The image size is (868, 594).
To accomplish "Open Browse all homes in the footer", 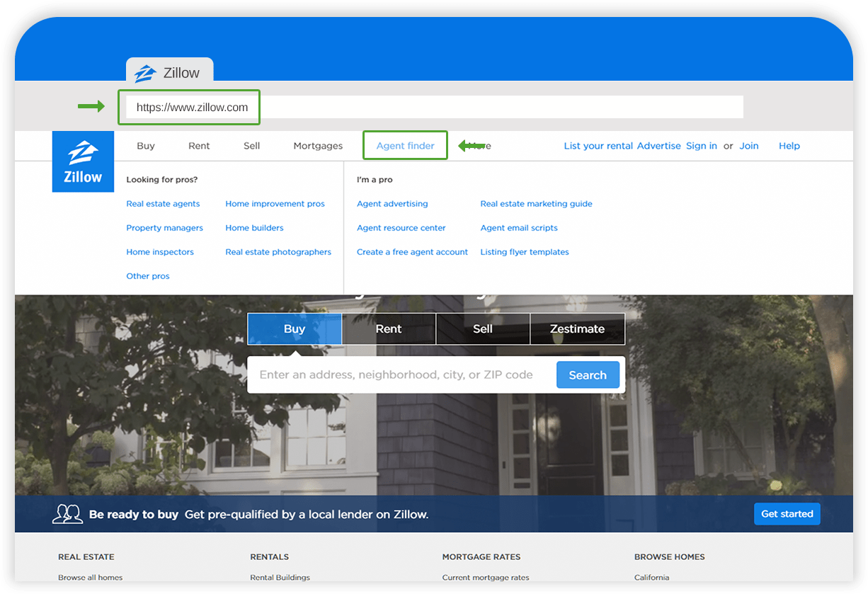I will pos(91,577).
